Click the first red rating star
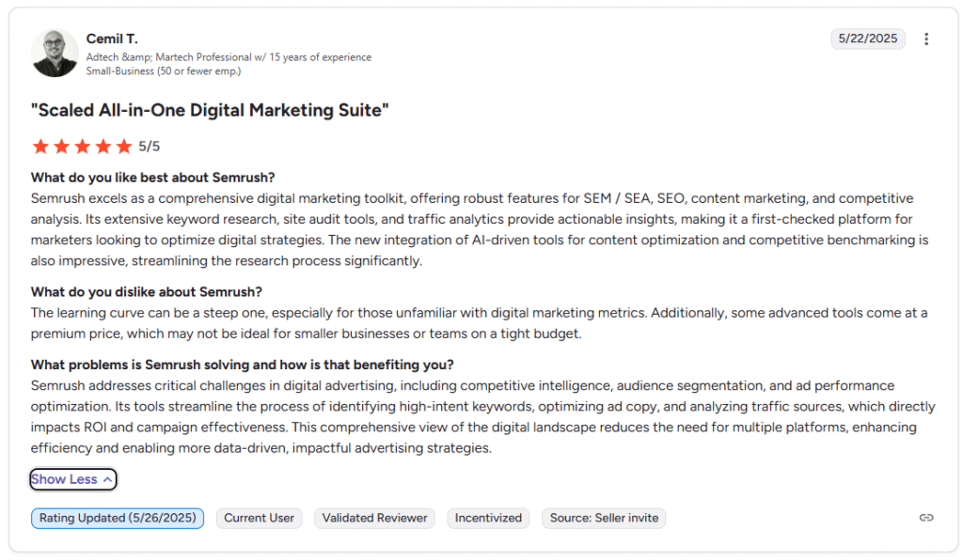This screenshot has height=560, width=963. click(x=39, y=147)
